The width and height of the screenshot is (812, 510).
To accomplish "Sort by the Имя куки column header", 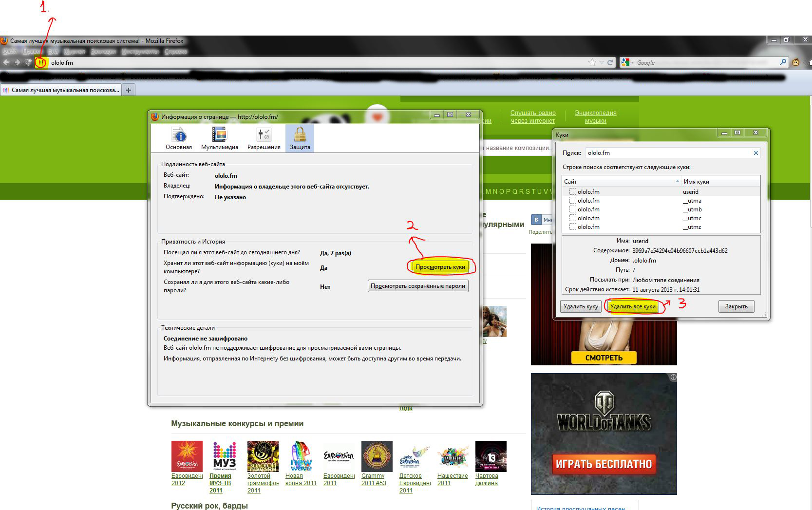I will (x=720, y=181).
